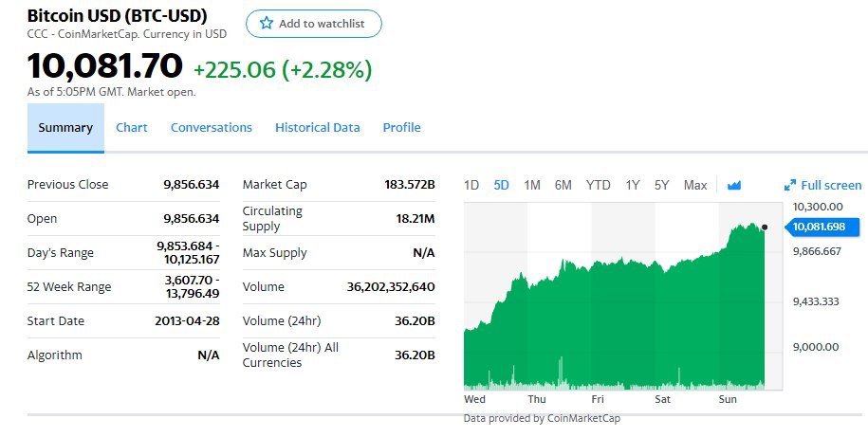Click the Volume (24hr) All Currencies label
The image size is (868, 437).
pos(290,355)
